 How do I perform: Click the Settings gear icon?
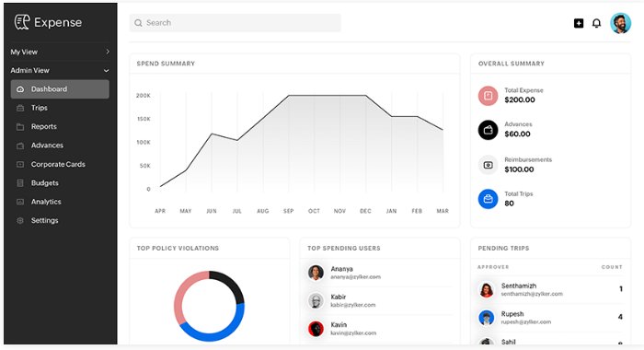coord(20,221)
